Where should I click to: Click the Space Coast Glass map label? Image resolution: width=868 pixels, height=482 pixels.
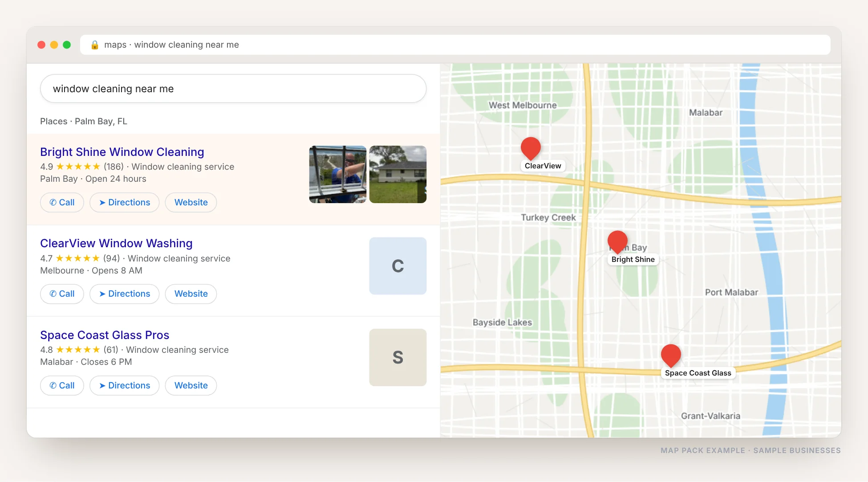(x=698, y=373)
